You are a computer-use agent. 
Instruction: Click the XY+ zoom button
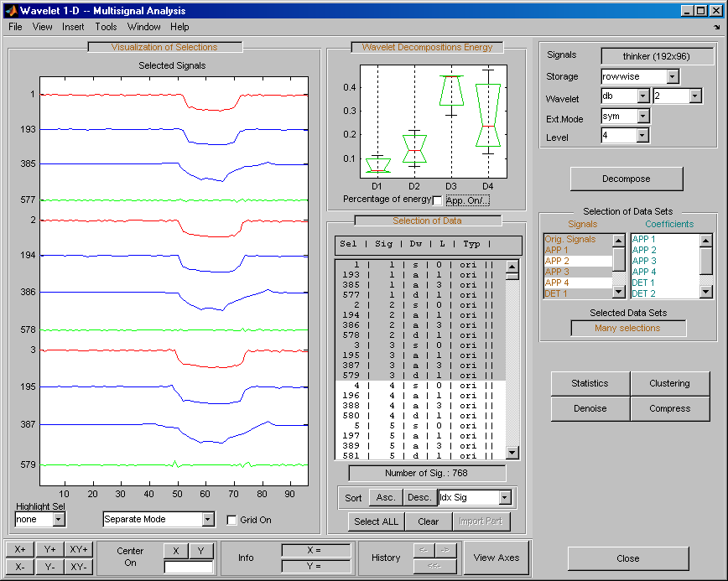80,549
